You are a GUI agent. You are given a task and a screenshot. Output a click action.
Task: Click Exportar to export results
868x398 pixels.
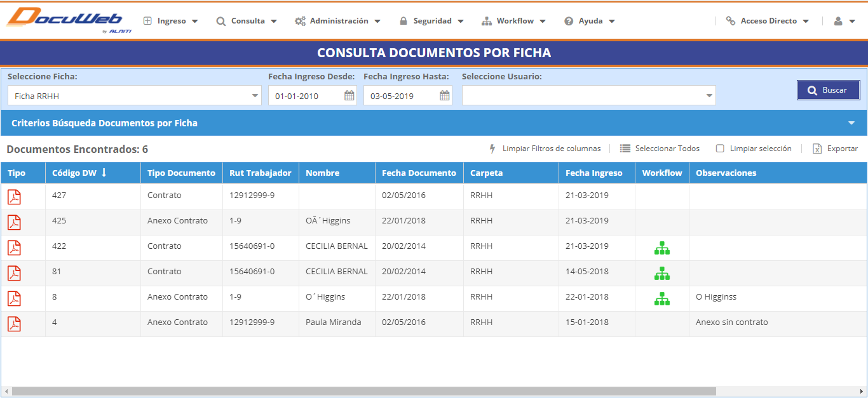click(x=836, y=149)
